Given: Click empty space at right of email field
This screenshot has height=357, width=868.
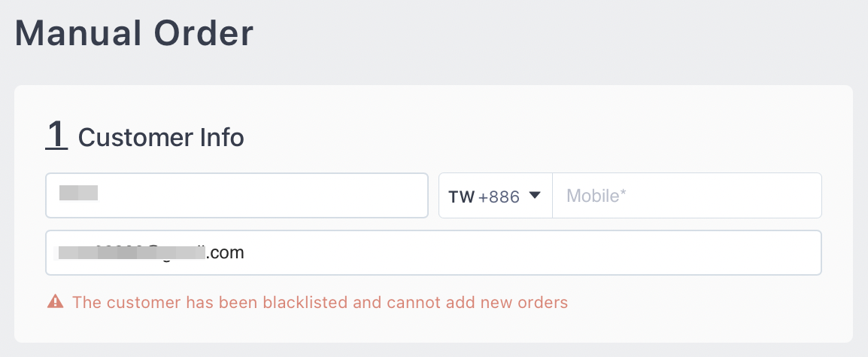Looking at the screenshot, I should click(x=602, y=253).
